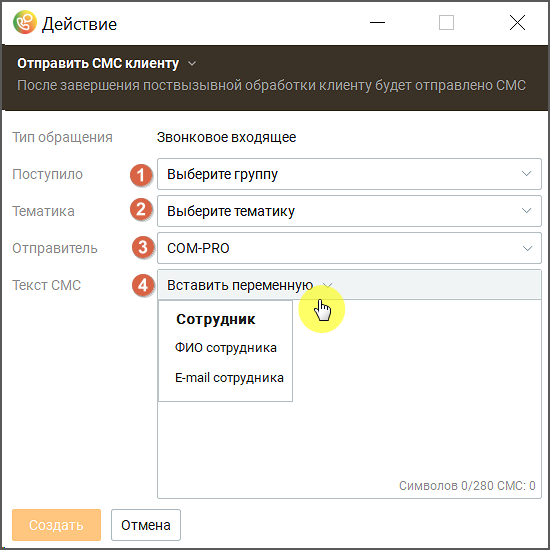The image size is (550, 550).
Task: Expand the 'Вставить переменную' variable dropdown
Action: coord(249,285)
